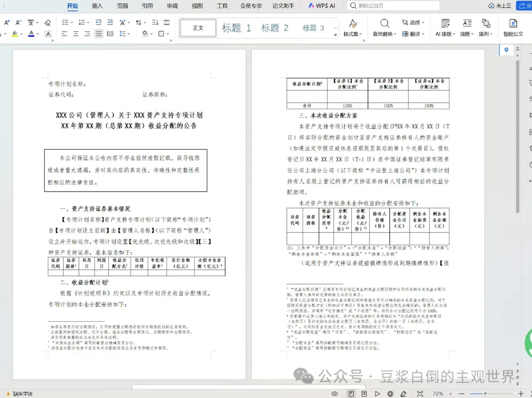Center align text
Image resolution: width=532 pixels, height=398 pixels.
76,33
